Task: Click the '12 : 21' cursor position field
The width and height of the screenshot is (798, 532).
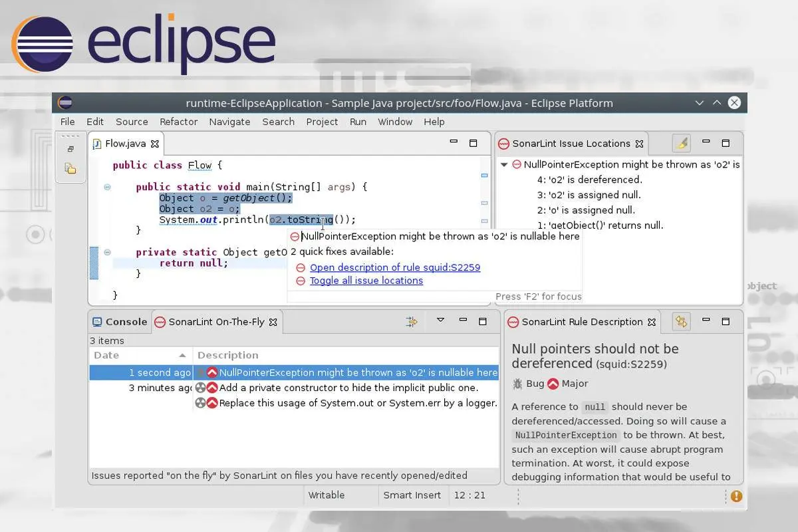Action: 469,495
